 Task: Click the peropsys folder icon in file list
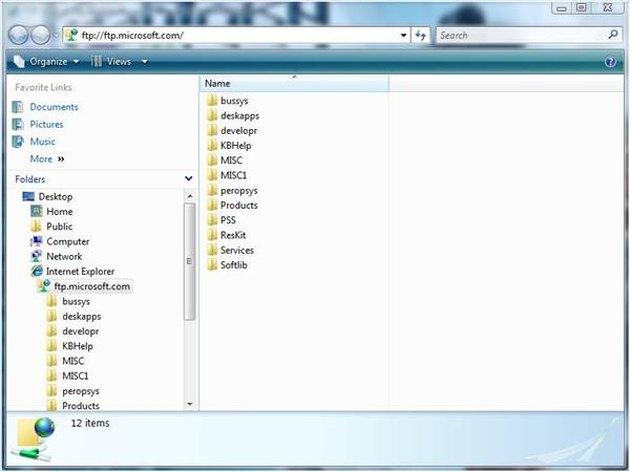[x=212, y=190]
